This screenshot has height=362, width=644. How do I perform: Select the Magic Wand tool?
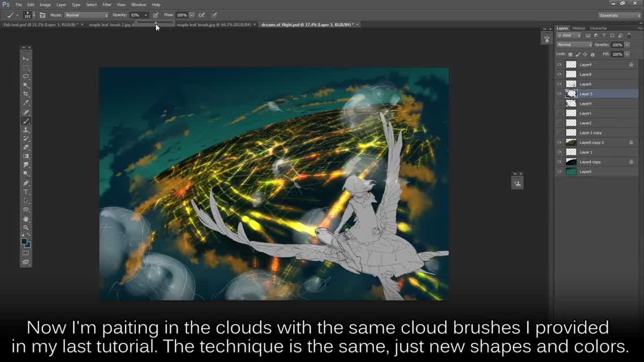(26, 85)
